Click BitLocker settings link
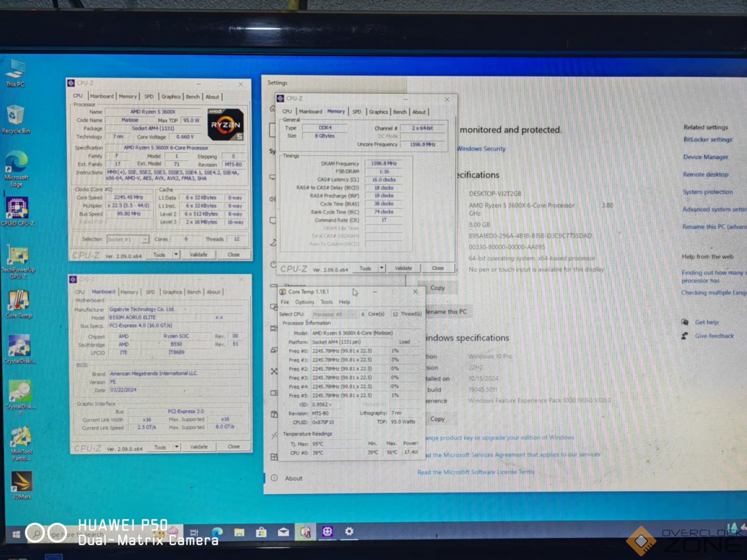The height and width of the screenshot is (560, 747). click(x=707, y=140)
